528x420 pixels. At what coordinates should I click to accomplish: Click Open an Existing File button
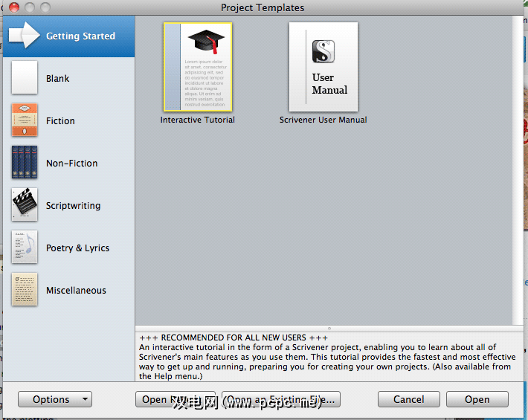(281, 399)
